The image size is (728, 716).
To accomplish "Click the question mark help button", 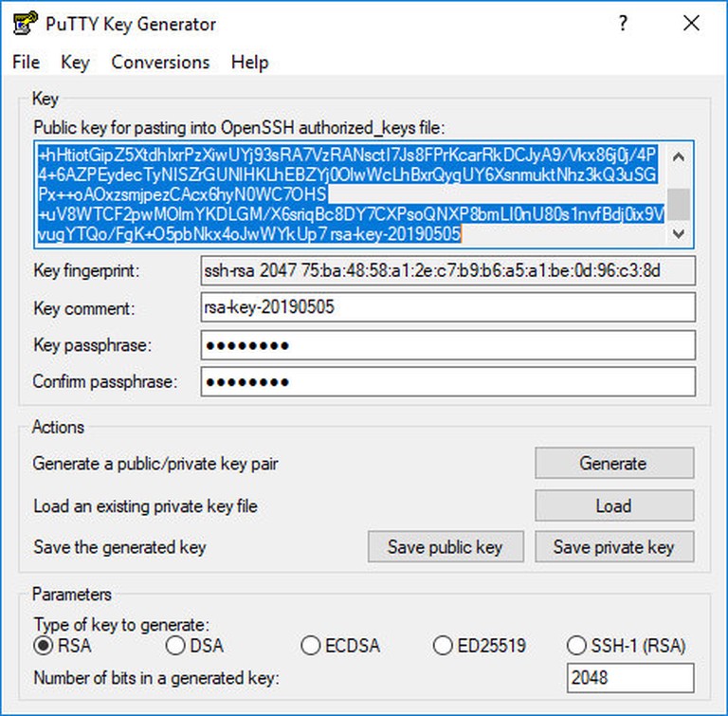I will click(623, 23).
